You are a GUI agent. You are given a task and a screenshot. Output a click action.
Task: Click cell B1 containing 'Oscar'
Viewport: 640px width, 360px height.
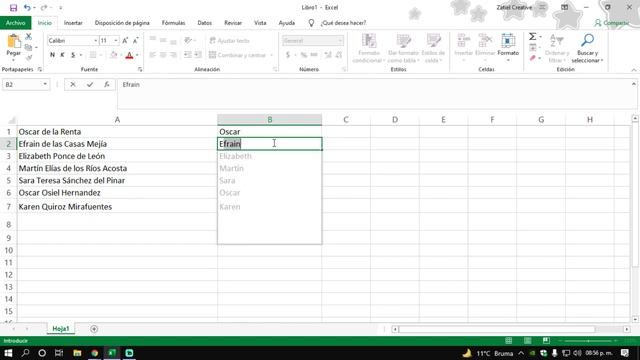[x=269, y=132]
